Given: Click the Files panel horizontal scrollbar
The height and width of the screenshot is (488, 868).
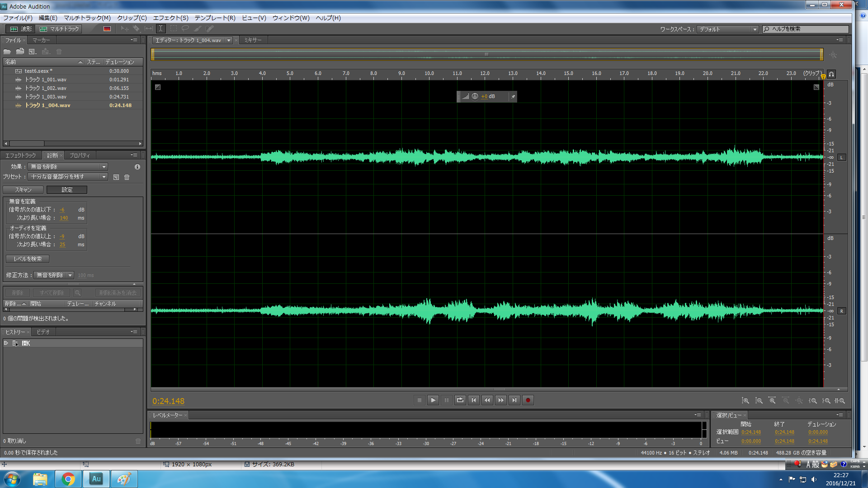Looking at the screenshot, I should (x=73, y=144).
